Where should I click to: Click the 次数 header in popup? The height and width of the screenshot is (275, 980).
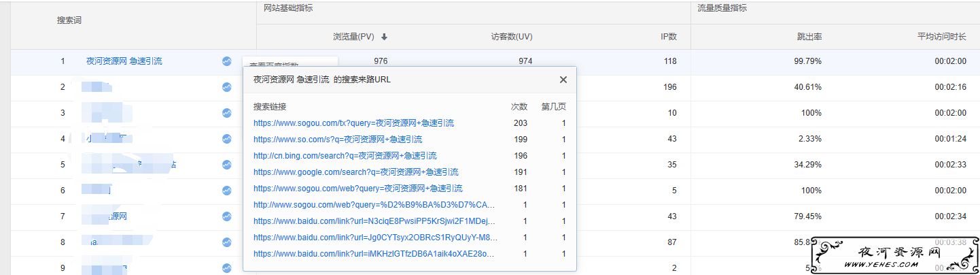pyautogui.click(x=519, y=107)
